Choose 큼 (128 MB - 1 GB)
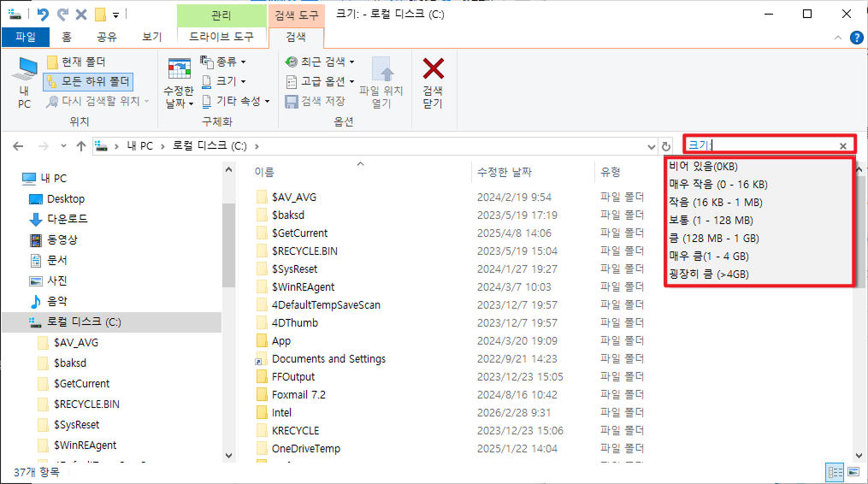Viewport: 868px width, 484px height. point(759,238)
